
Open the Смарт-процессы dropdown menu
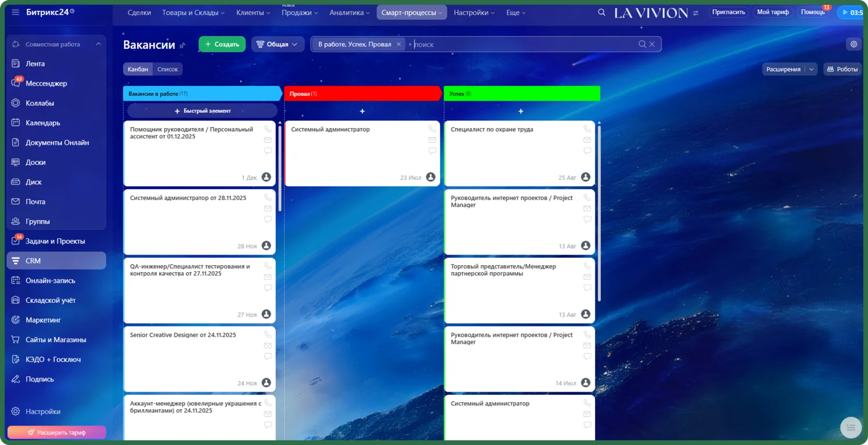tap(412, 12)
